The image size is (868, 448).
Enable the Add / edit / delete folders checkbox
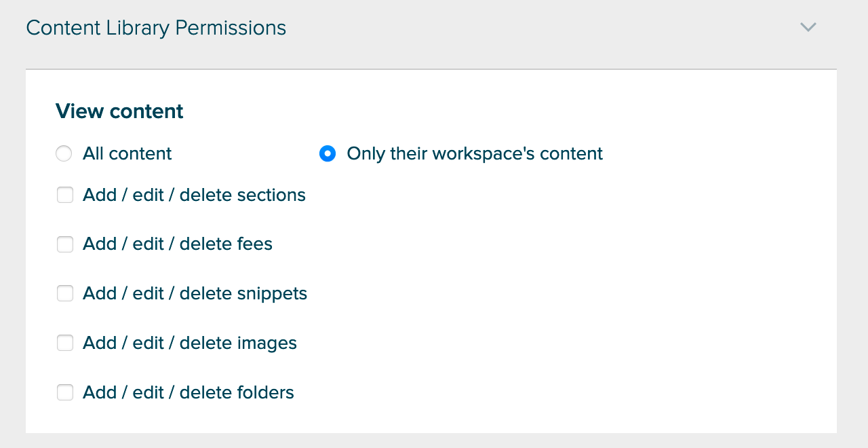click(65, 392)
